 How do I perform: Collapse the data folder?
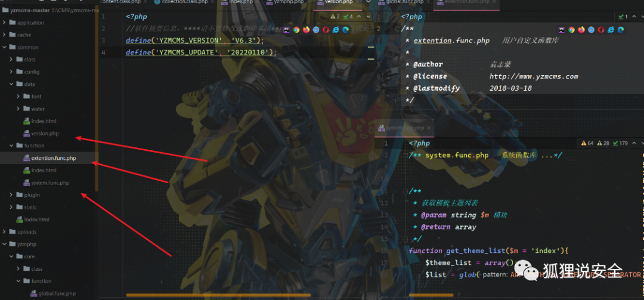[x=11, y=84]
